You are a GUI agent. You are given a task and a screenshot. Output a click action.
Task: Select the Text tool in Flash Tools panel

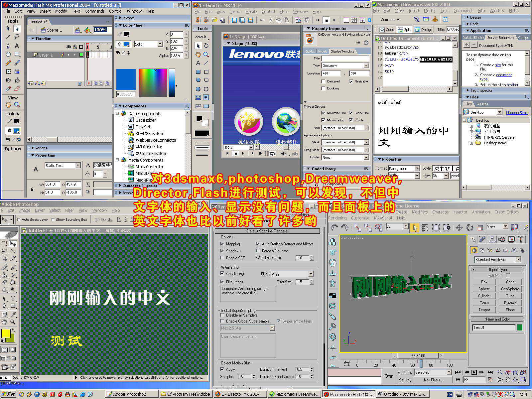17,46
